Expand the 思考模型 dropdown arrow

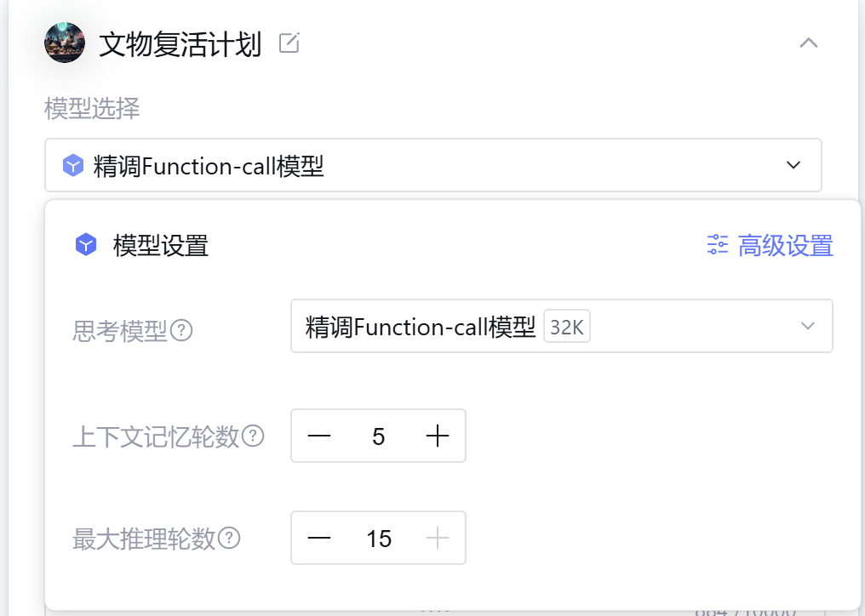pyautogui.click(x=808, y=326)
